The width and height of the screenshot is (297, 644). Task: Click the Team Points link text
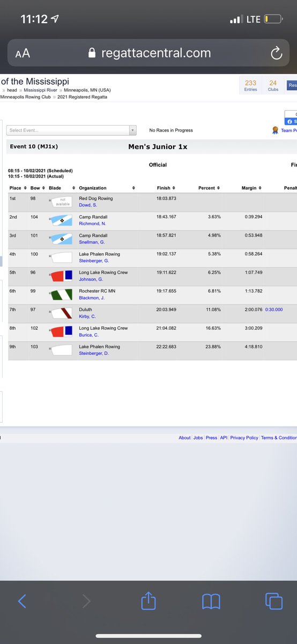click(288, 130)
